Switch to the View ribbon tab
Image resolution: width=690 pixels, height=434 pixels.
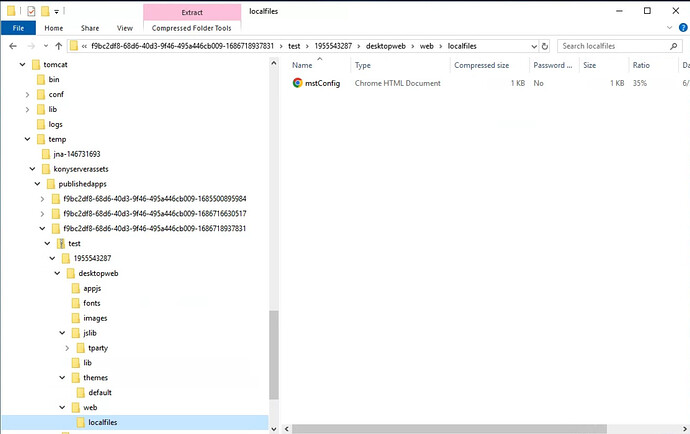[125, 29]
